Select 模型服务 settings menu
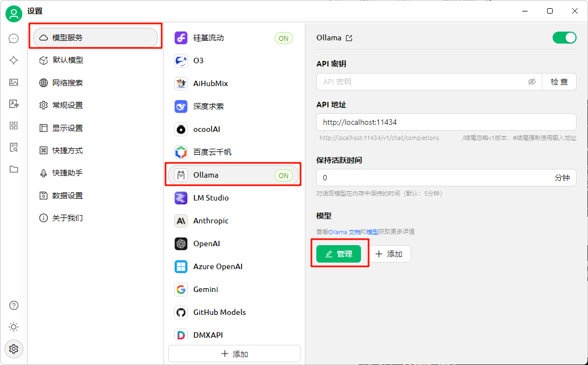588x365 pixels. 96,38
